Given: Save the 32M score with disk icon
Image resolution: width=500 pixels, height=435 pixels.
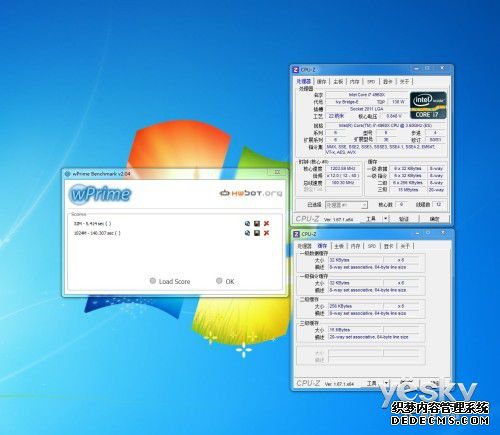Looking at the screenshot, I should pos(257,224).
